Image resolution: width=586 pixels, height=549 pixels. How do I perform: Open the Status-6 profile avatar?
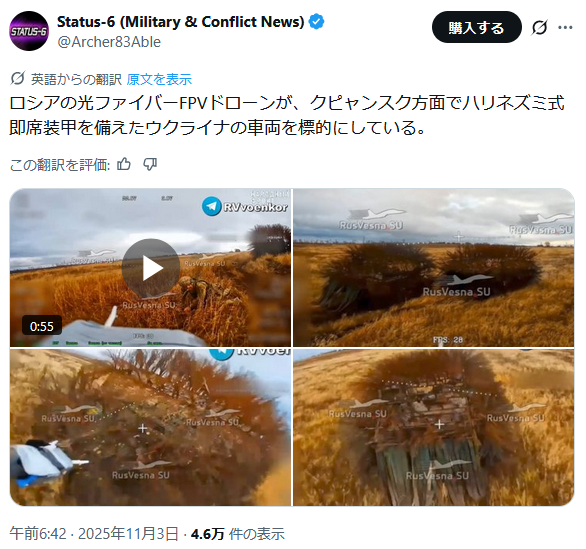click(29, 31)
